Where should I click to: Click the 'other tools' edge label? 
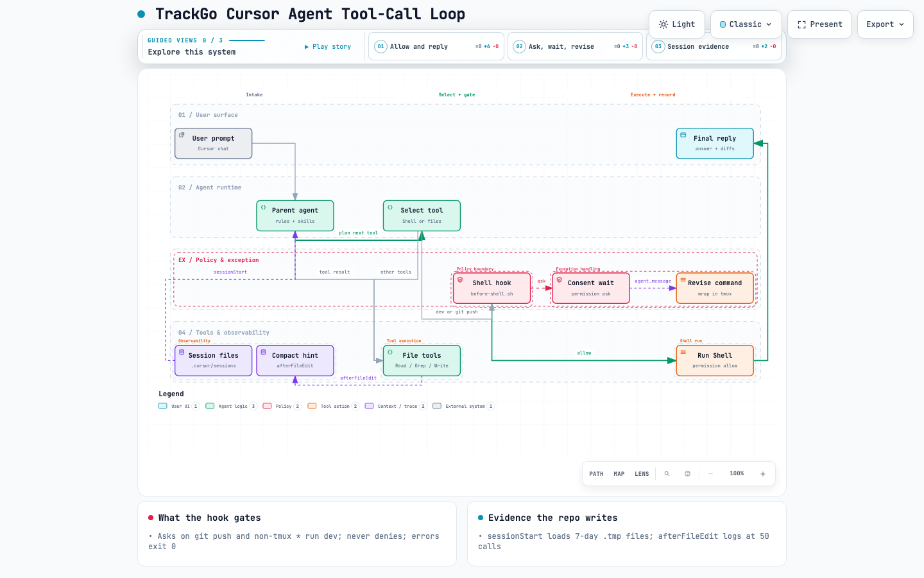point(396,272)
